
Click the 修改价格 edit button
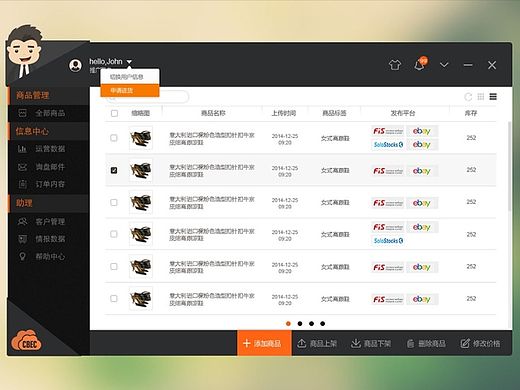point(480,343)
